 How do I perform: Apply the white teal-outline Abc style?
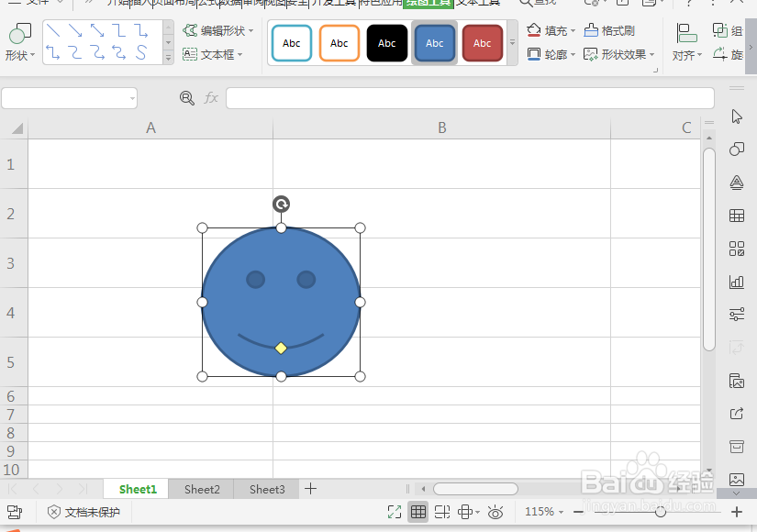tap(292, 43)
